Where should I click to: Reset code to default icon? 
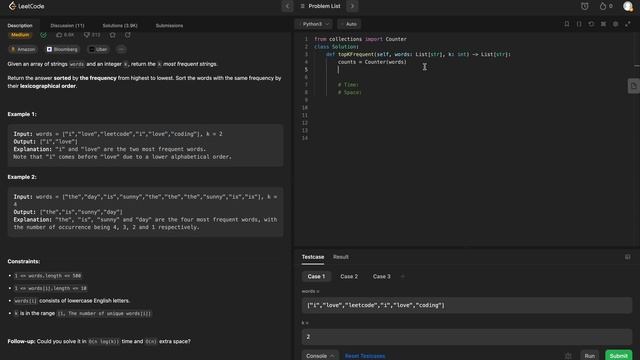tap(591, 24)
